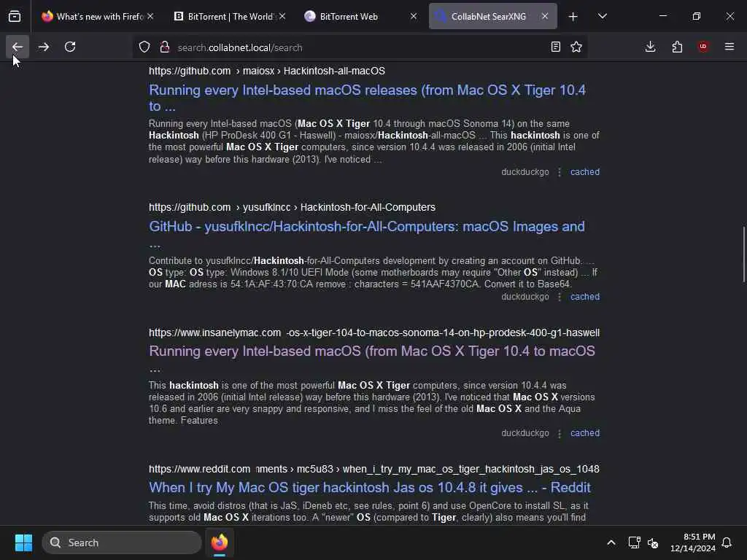Screen dimensions: 747x560
Task: Open yusufklncc Hackintosh-for-All-Computers GitHub result
Action: click(x=367, y=234)
